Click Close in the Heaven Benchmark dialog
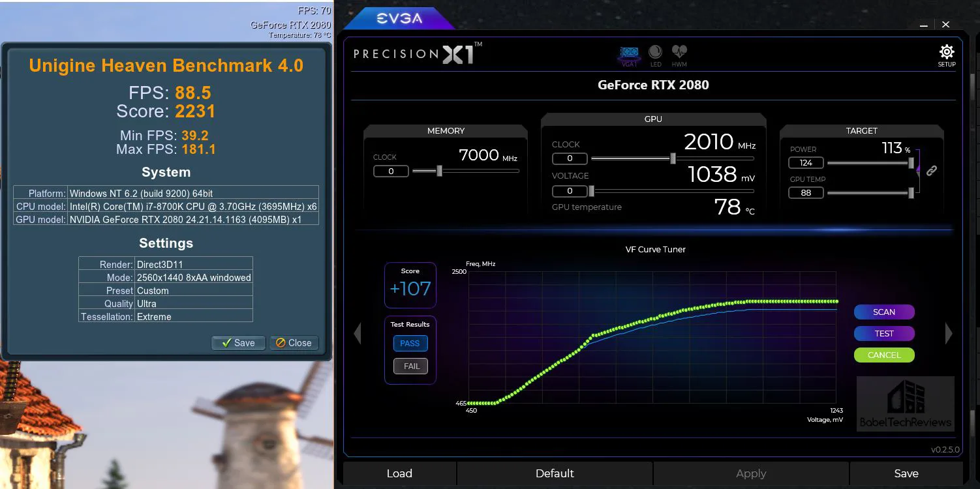This screenshot has width=980, height=489. point(294,343)
